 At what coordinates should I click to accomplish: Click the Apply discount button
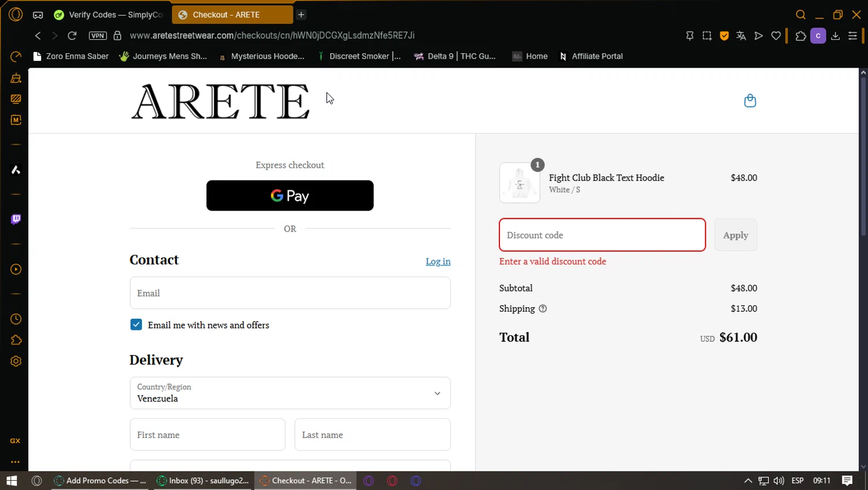tap(735, 235)
